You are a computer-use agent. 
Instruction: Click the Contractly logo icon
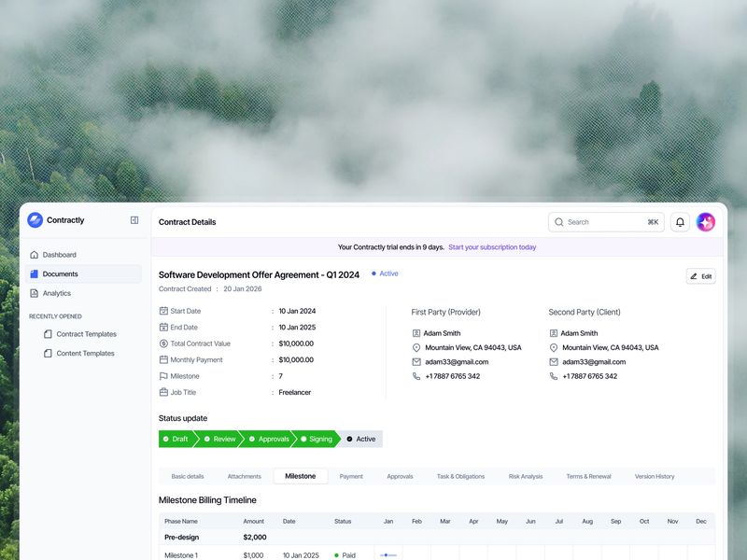click(35, 220)
